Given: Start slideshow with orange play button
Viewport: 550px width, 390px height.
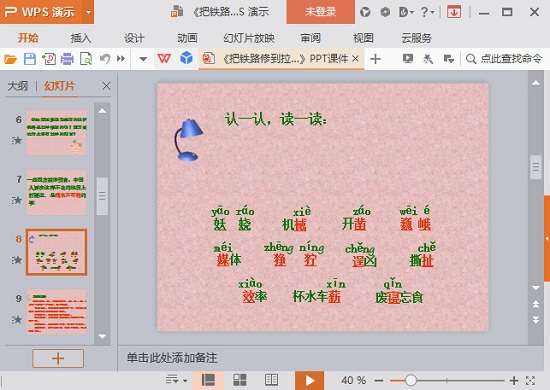Looking at the screenshot, I should [309, 381].
